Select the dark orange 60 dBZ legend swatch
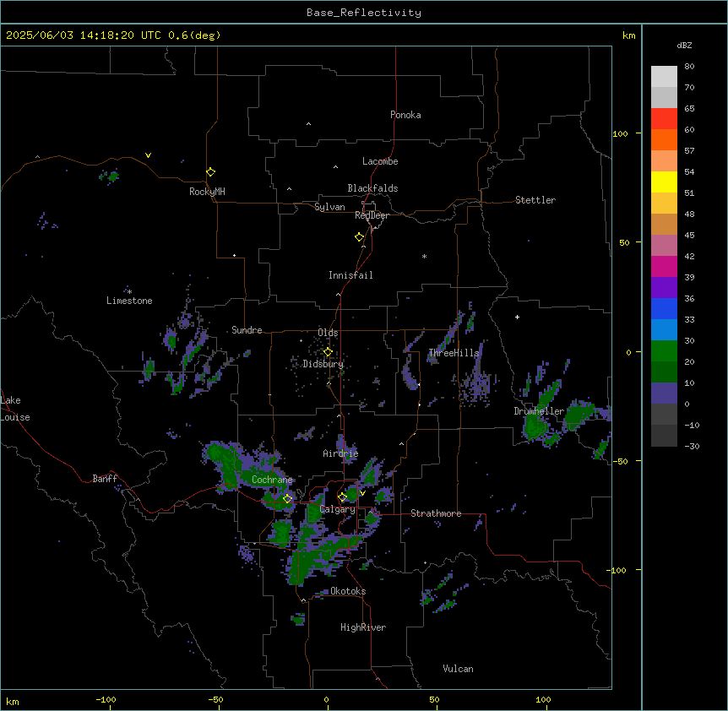The height and width of the screenshot is (711, 728). [664, 139]
